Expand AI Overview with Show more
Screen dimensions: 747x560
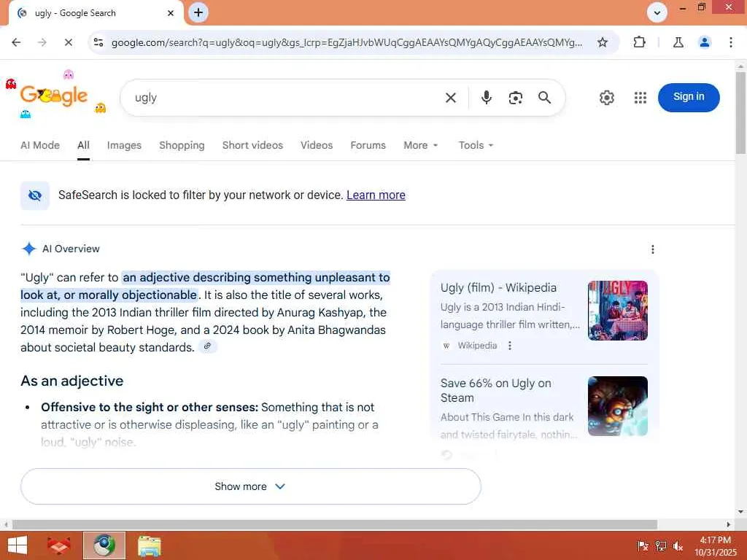coord(251,486)
